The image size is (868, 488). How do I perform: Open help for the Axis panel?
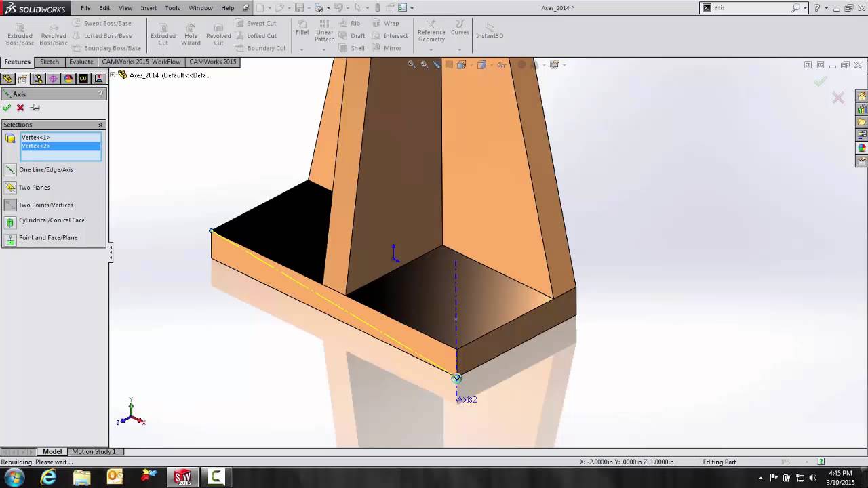pos(100,94)
